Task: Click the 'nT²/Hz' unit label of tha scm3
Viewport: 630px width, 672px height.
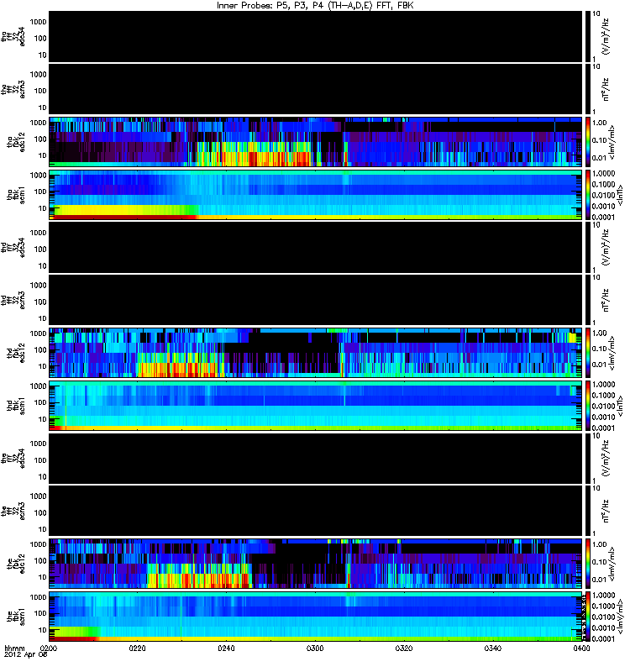Action: tap(606, 90)
